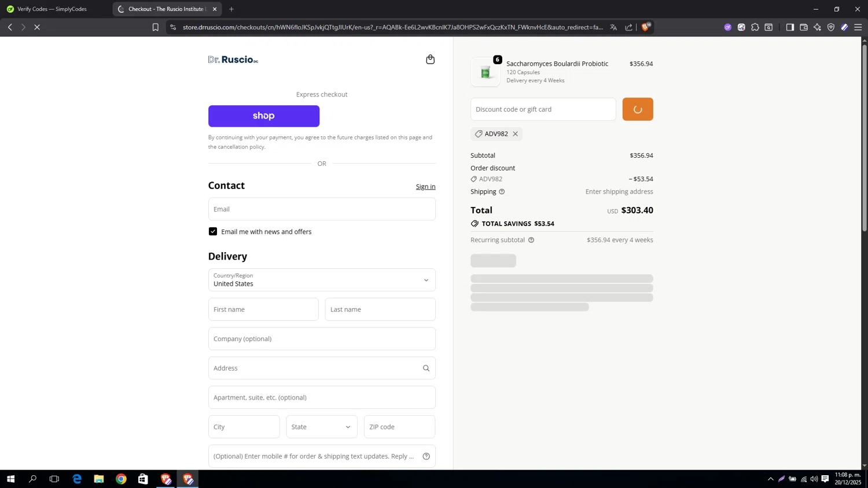Click the Sign in link
The image size is (868, 488).
pyautogui.click(x=425, y=187)
